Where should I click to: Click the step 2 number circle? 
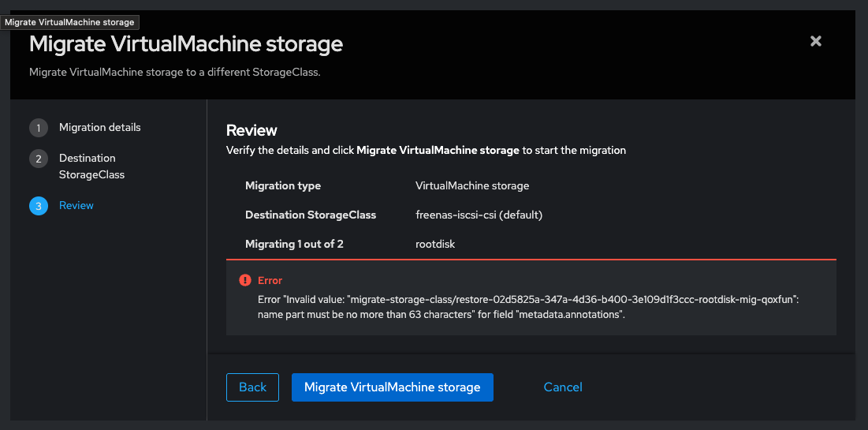click(38, 159)
